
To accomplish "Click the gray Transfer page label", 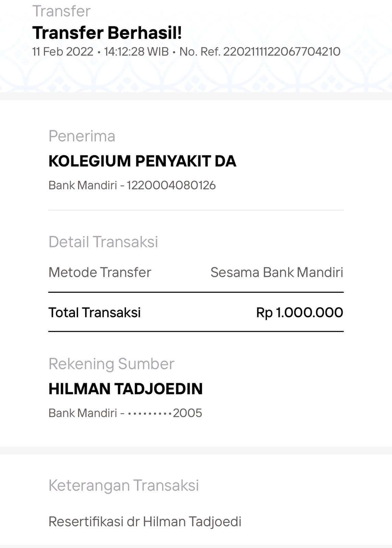I will [61, 11].
